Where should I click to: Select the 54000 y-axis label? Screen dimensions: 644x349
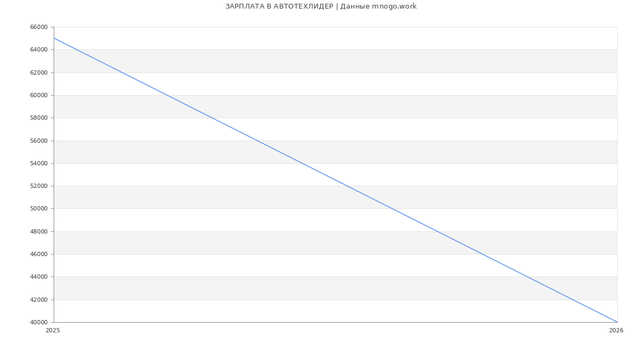[x=40, y=163]
